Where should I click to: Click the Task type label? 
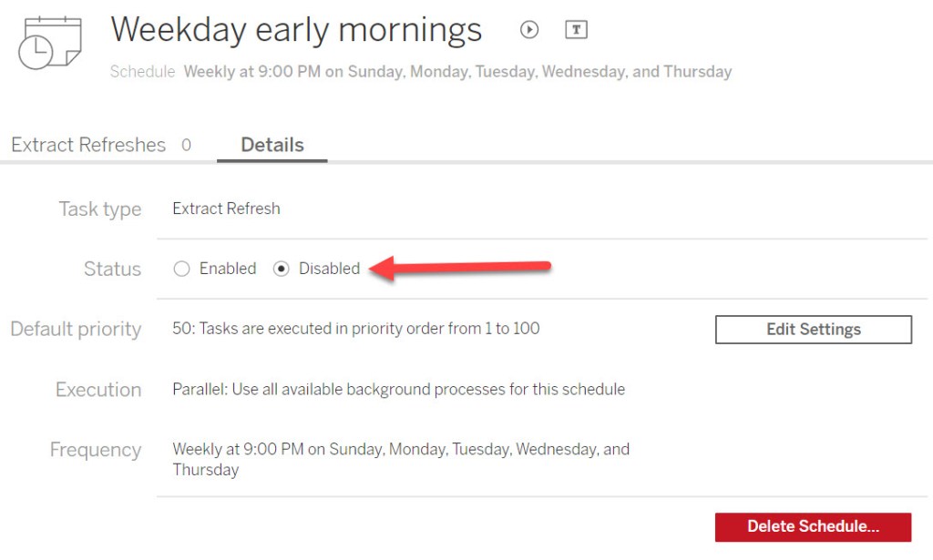(x=99, y=209)
